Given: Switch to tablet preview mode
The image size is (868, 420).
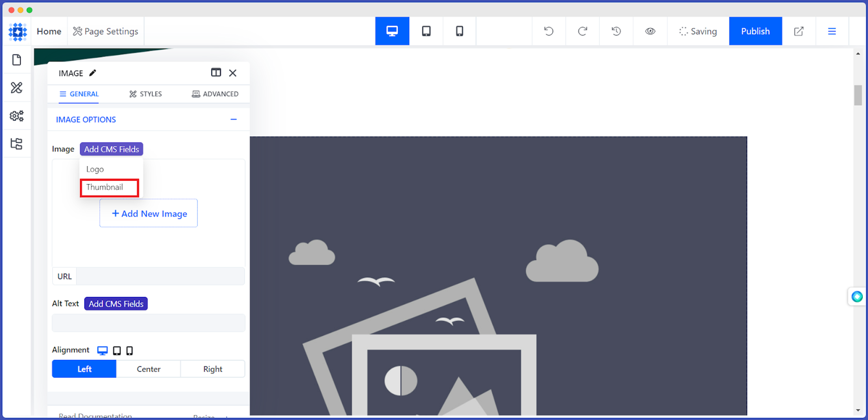Looking at the screenshot, I should tap(426, 31).
